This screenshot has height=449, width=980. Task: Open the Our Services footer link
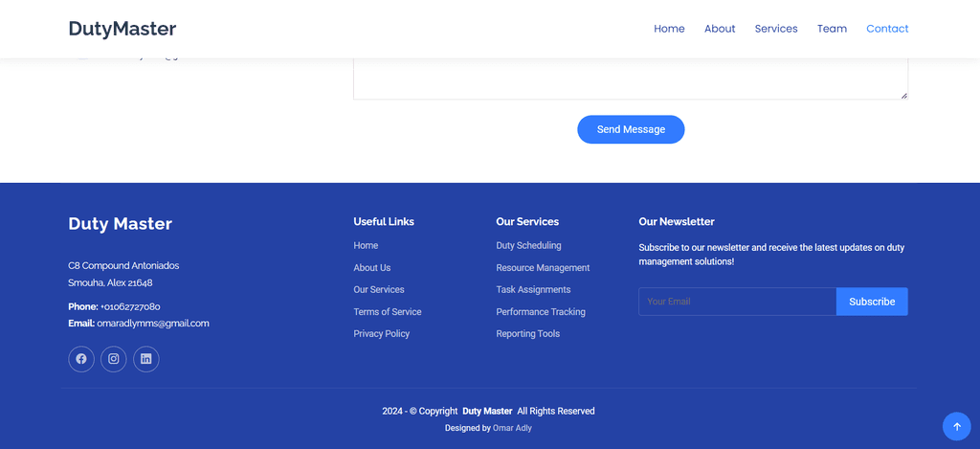[x=379, y=289]
